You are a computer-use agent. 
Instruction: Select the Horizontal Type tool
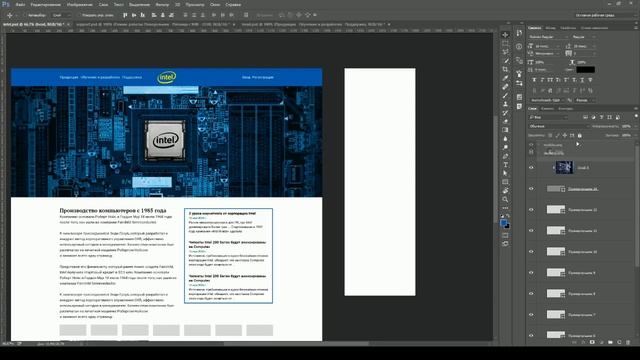tap(505, 164)
